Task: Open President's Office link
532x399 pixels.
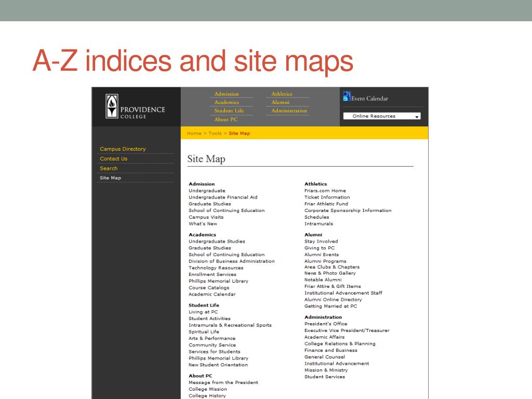Action: point(326,324)
